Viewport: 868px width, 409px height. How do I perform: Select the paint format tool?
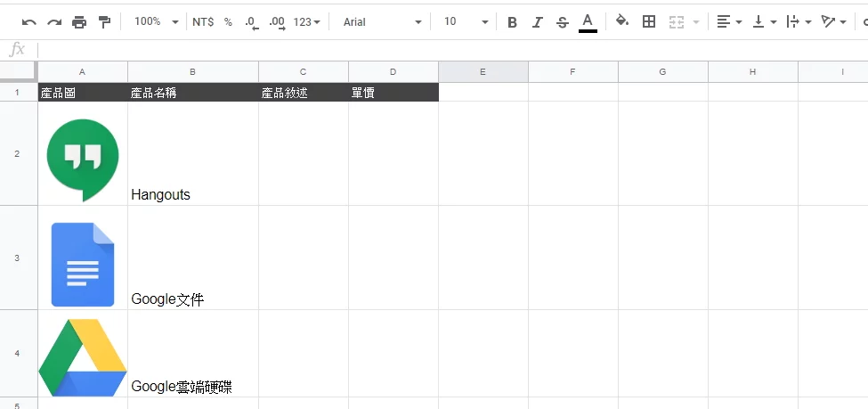click(104, 22)
